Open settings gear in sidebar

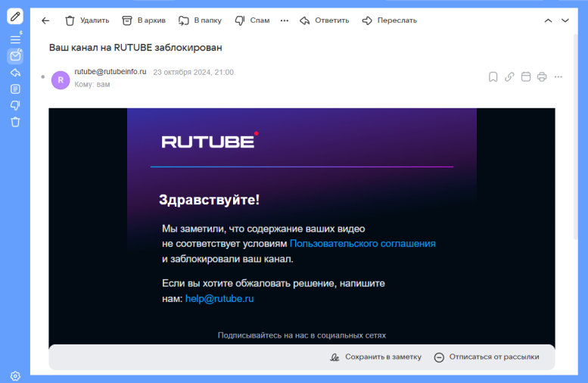(x=15, y=376)
